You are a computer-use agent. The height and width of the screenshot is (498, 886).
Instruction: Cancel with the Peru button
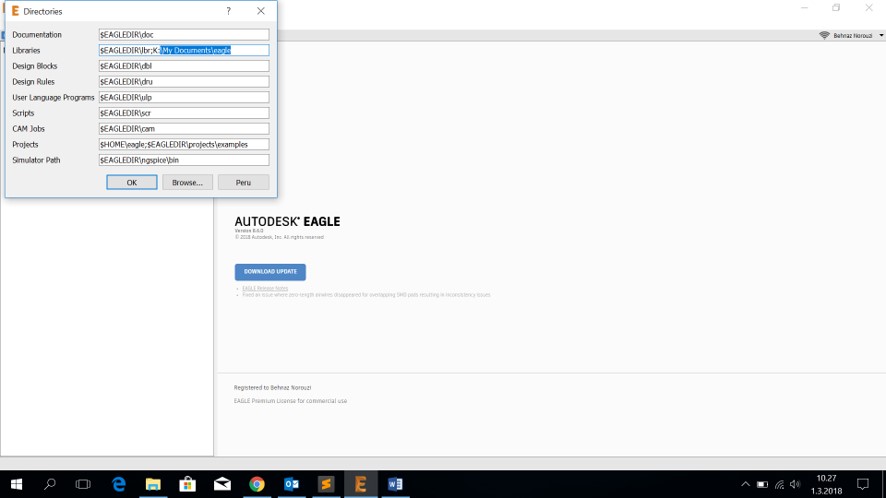point(244,183)
